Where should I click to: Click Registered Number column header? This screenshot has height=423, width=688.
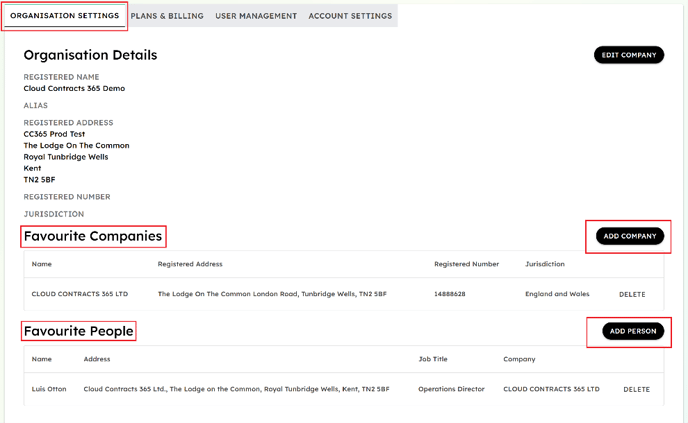(x=466, y=264)
